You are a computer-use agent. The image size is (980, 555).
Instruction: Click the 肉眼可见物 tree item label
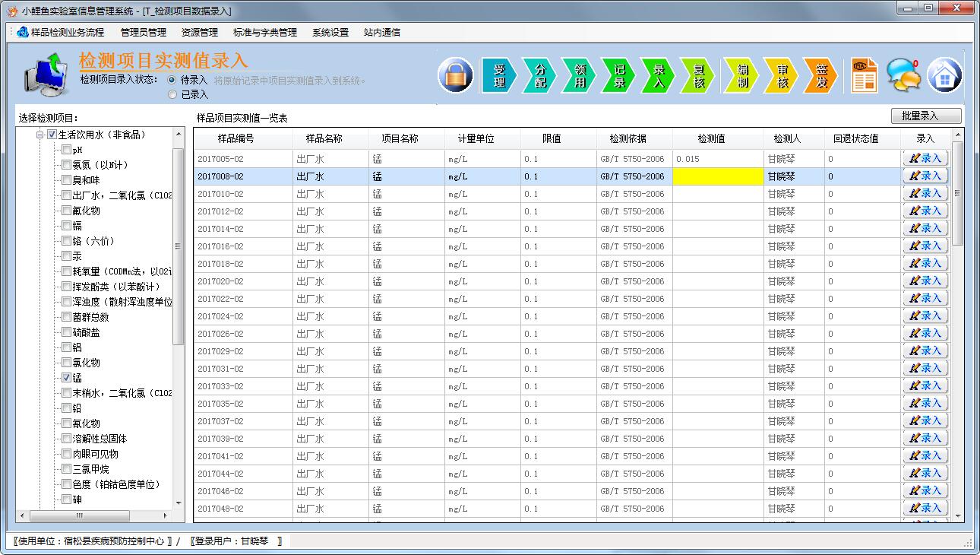(x=95, y=454)
